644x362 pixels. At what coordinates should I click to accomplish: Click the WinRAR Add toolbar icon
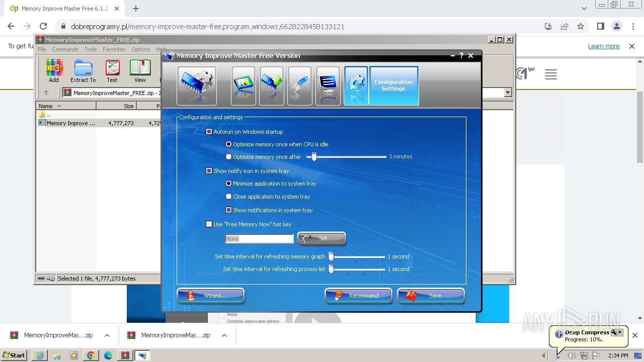(x=54, y=71)
